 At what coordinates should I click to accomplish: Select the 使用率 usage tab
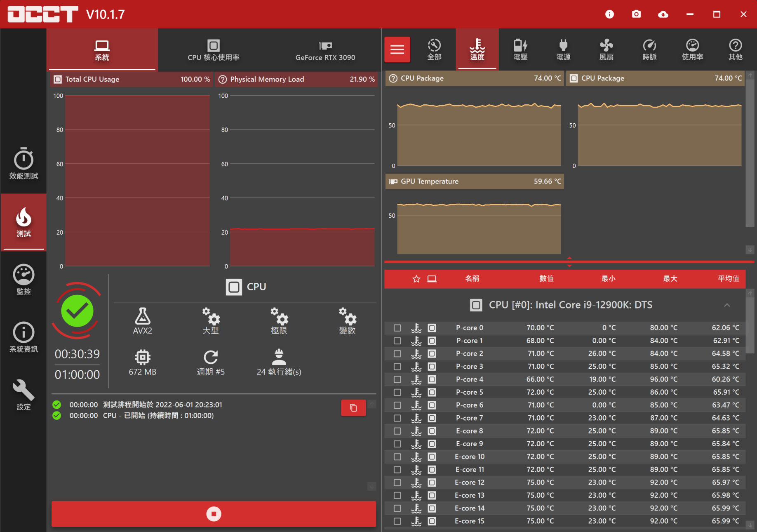[692, 49]
